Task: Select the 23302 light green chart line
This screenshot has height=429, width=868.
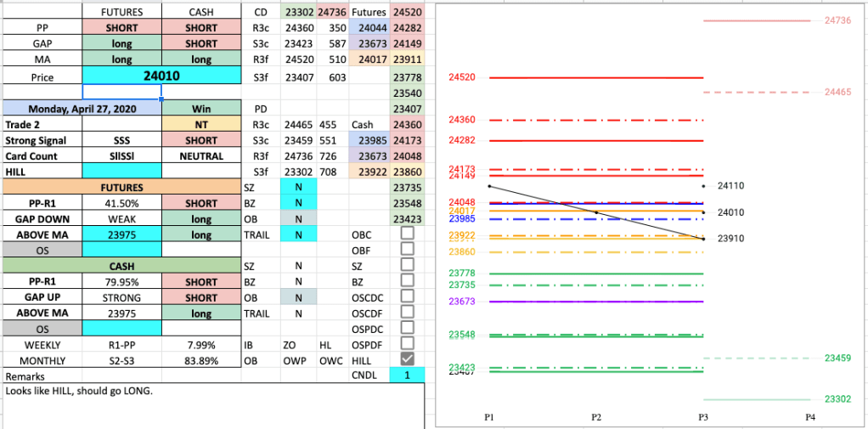Action: point(756,399)
